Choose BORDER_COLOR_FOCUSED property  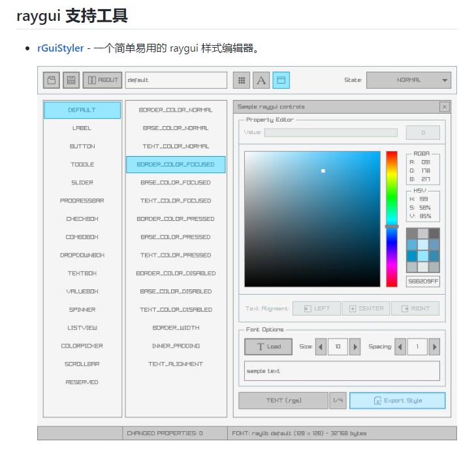[176, 165]
